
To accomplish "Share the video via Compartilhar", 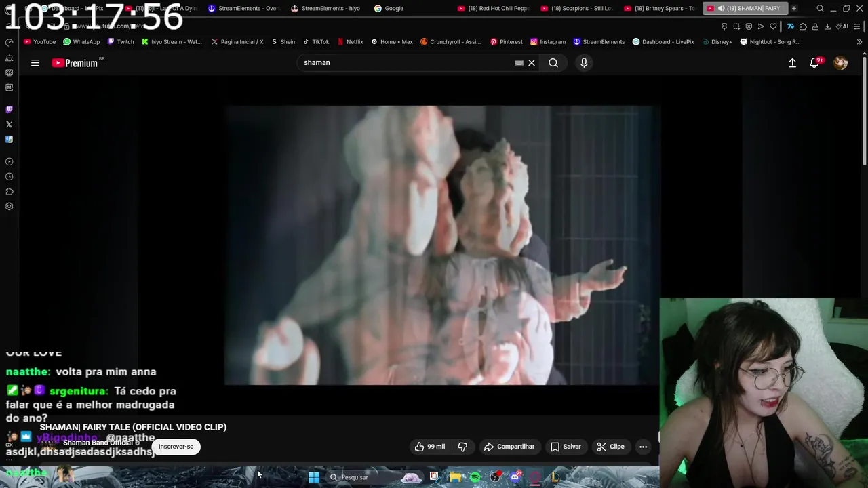I will point(509,447).
